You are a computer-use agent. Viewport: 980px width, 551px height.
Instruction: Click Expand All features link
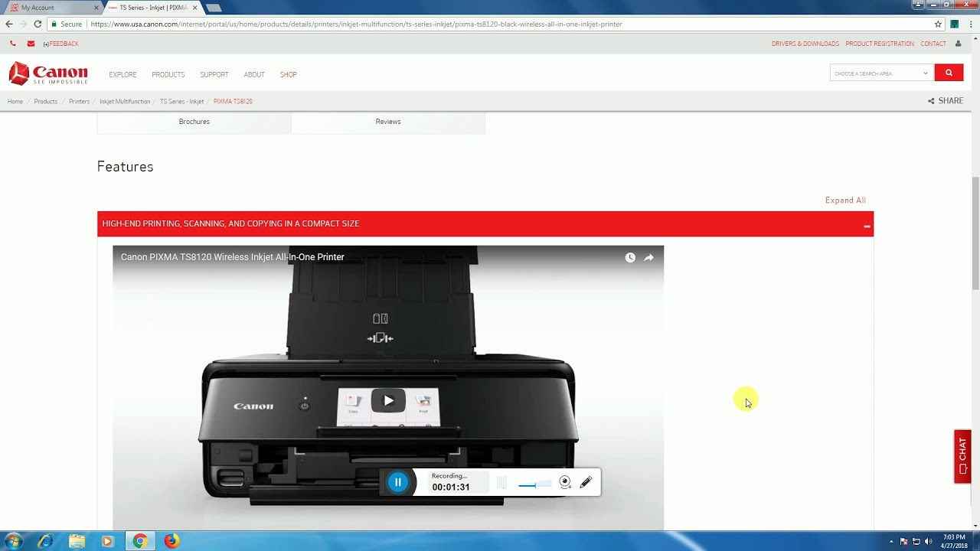tap(845, 201)
